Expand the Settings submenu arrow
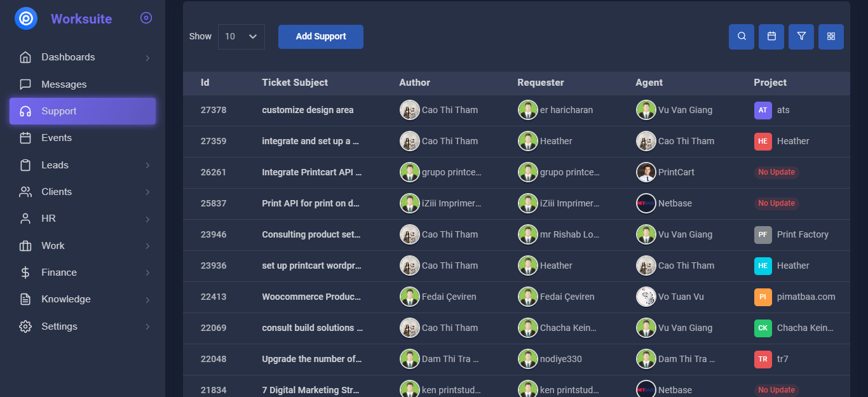The image size is (868, 397). point(147,326)
